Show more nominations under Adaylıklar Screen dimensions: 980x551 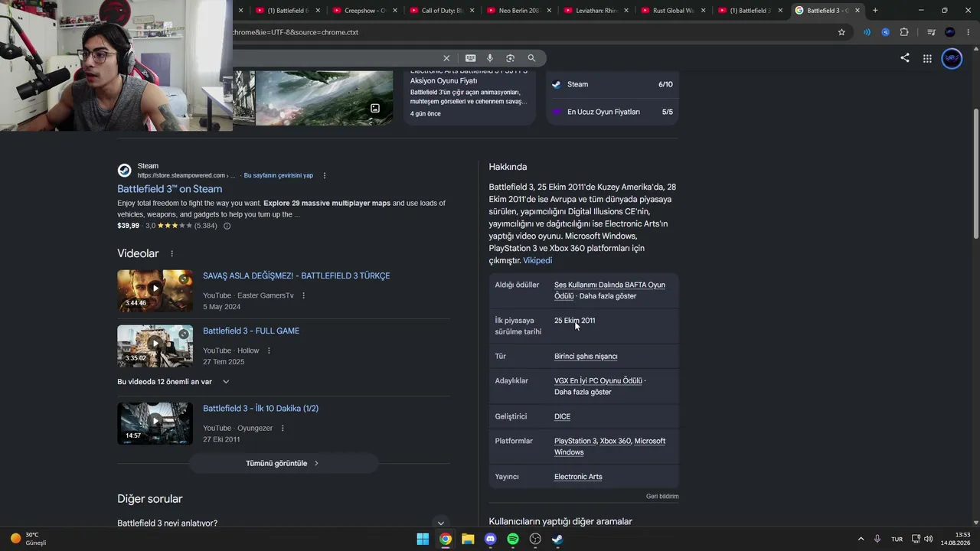click(583, 392)
